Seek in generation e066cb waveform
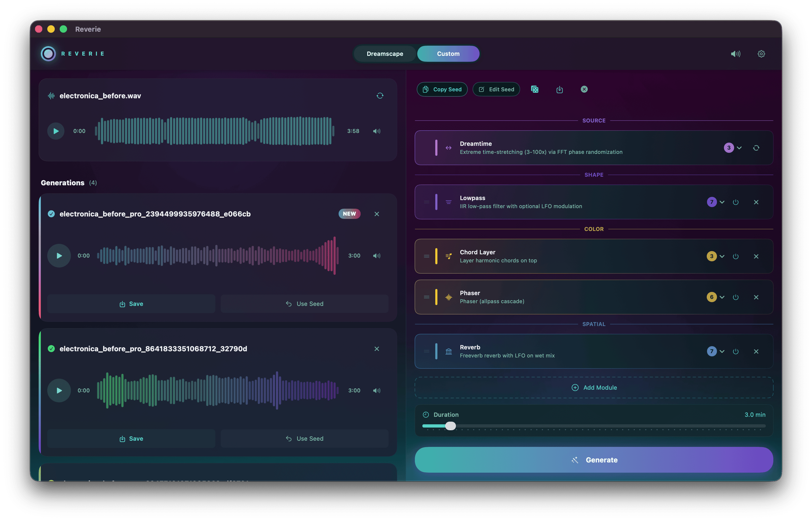 coord(218,256)
